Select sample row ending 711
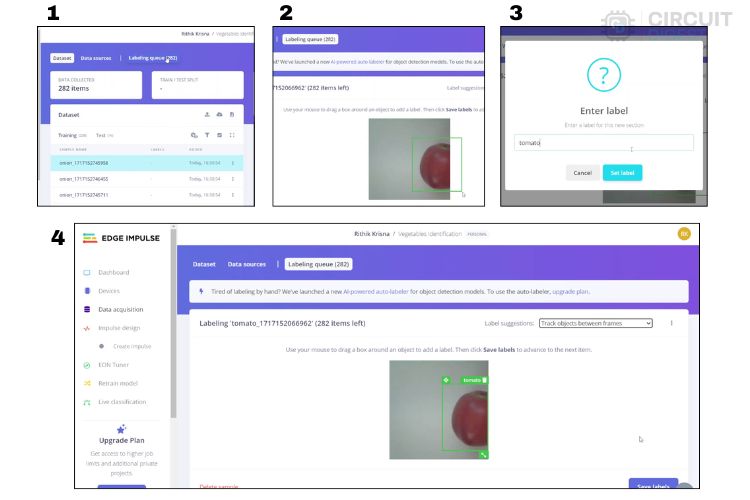The image size is (750, 500). [x=147, y=195]
